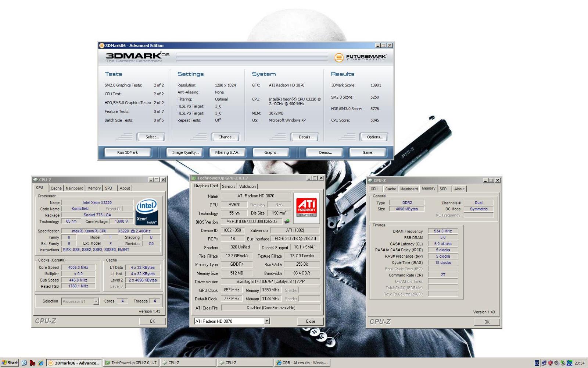Click the grey round tray icon
The width and height of the screenshot is (588, 368).
(556, 363)
